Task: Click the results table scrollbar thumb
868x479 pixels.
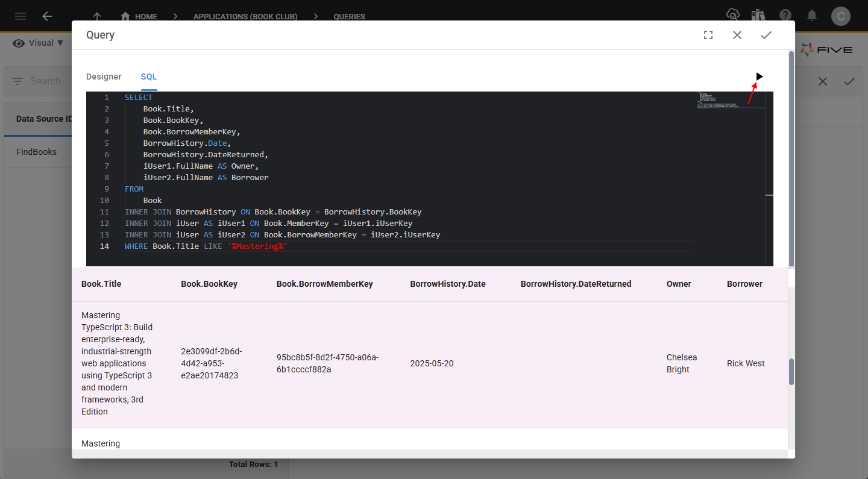Action: point(791,372)
